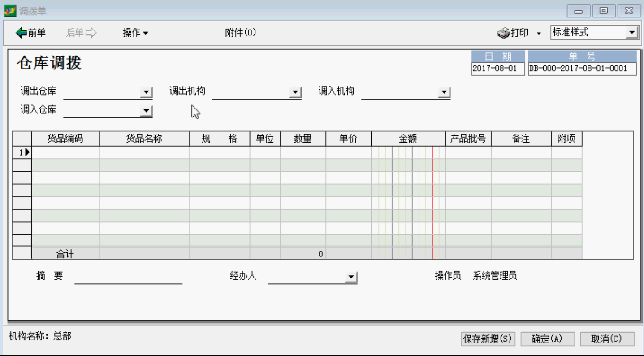Screen dimensions: 644x356
Task: Close the 调拨单 window
Action: point(629,11)
